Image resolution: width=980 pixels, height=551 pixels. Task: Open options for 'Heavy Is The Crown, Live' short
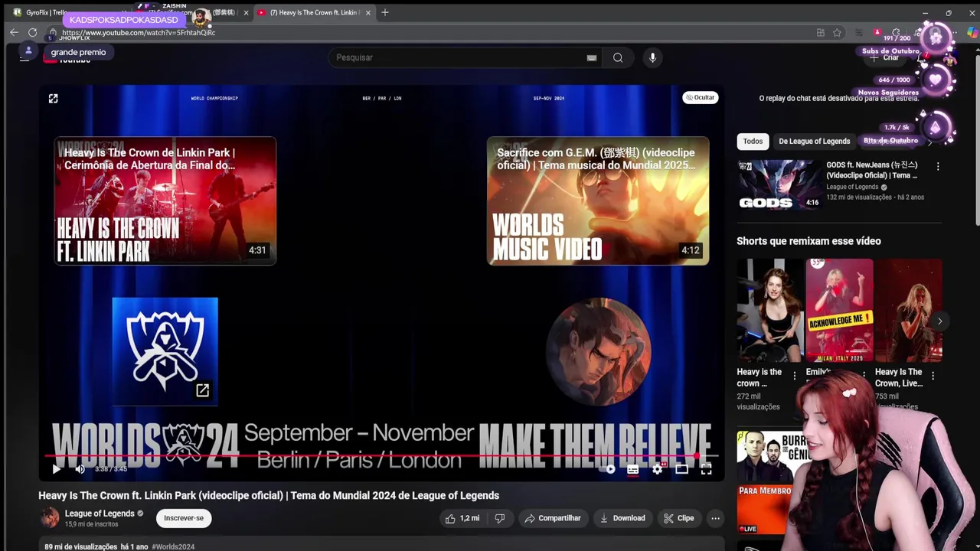click(933, 376)
